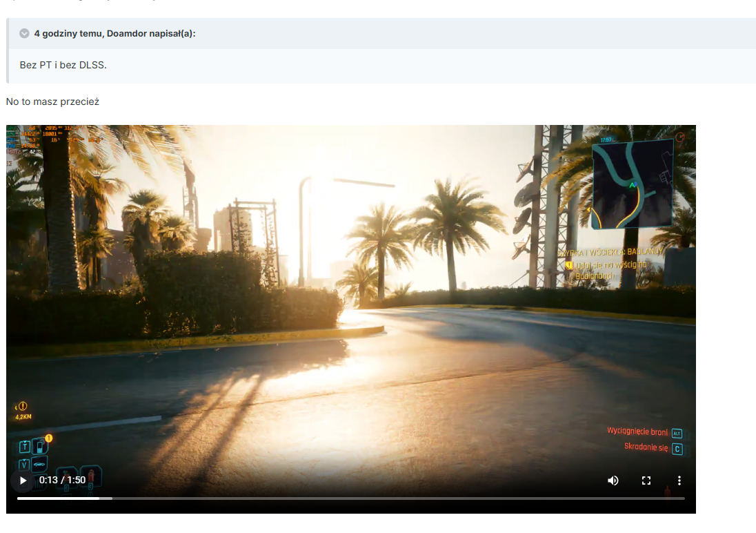The width and height of the screenshot is (756, 533).
Task: Click the ALT key hint icon
Action: [x=677, y=433]
